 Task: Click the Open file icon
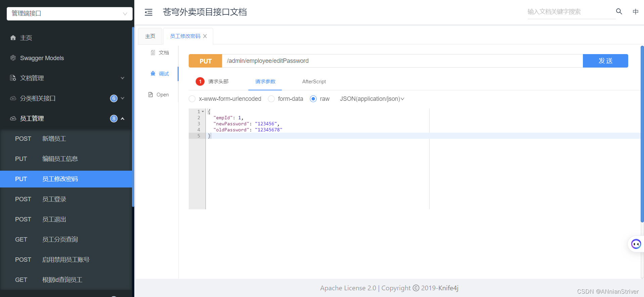151,95
